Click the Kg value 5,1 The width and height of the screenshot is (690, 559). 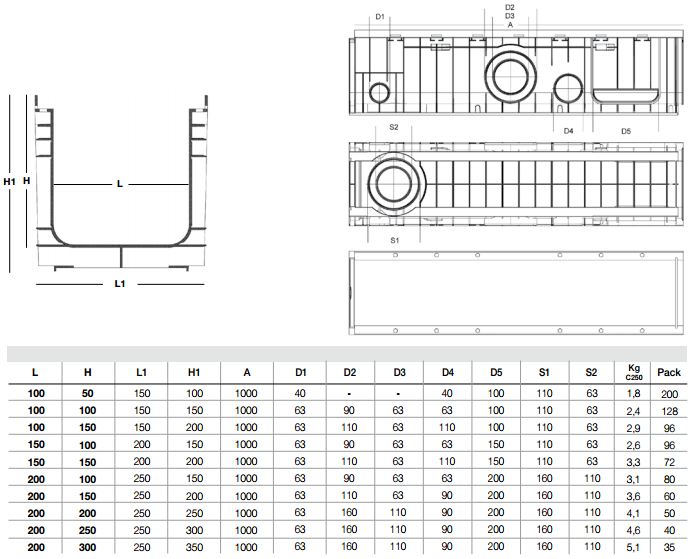click(633, 548)
